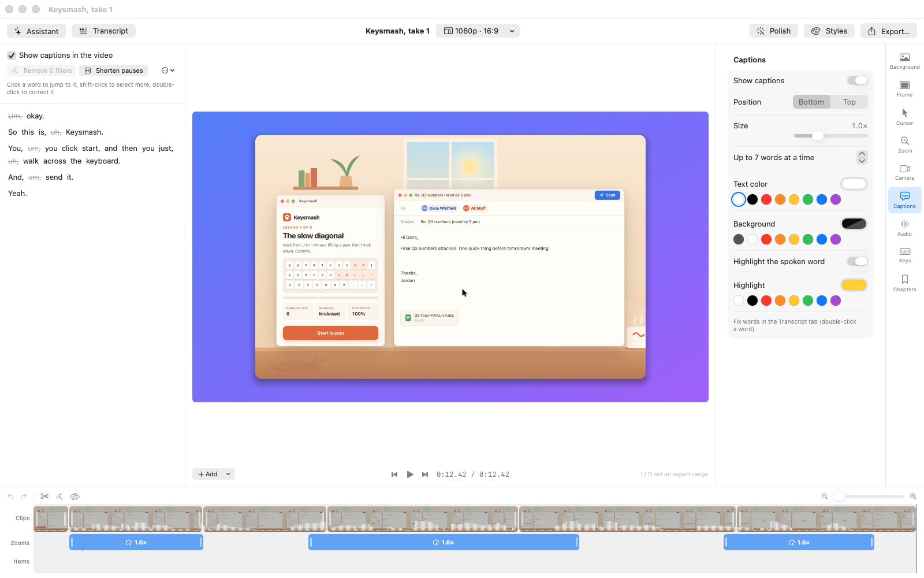Skip to end of video
This screenshot has height=578, width=924.
(425, 475)
